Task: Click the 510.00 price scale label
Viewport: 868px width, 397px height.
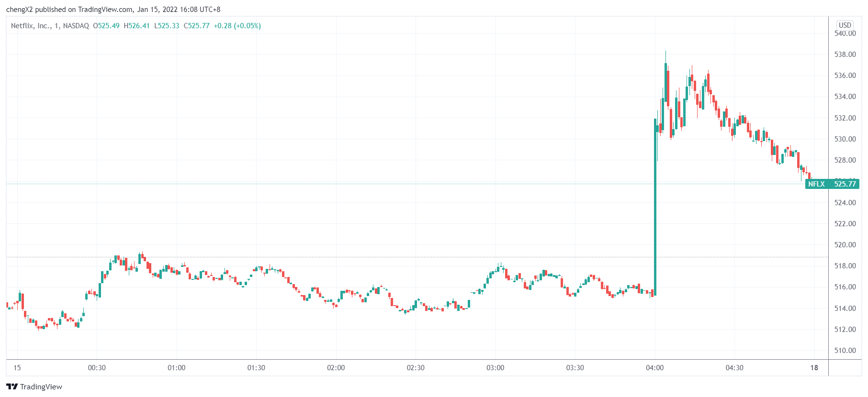Action: pyautogui.click(x=845, y=351)
